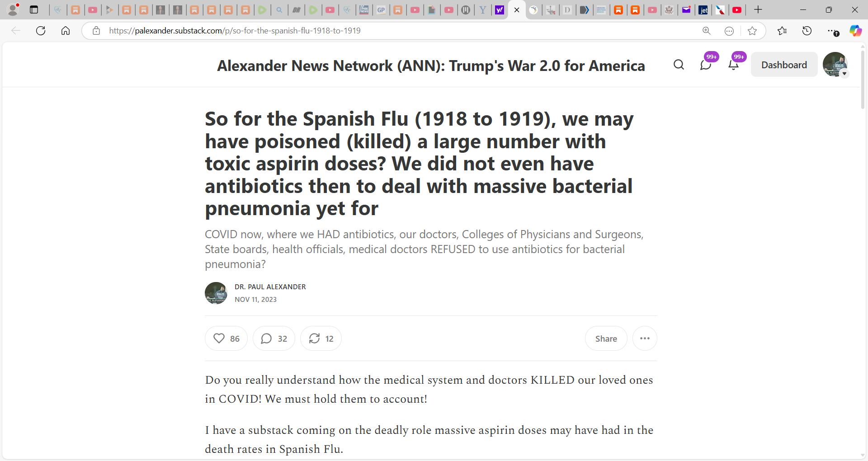This screenshot has height=461, width=868.
Task: Add this page to favorites
Action: pos(752,31)
